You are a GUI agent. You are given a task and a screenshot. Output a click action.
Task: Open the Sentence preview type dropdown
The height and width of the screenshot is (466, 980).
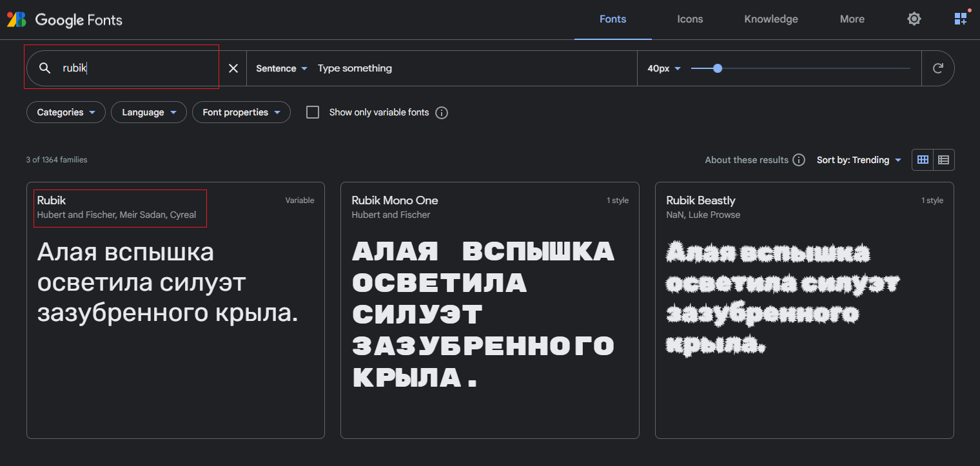tap(282, 68)
